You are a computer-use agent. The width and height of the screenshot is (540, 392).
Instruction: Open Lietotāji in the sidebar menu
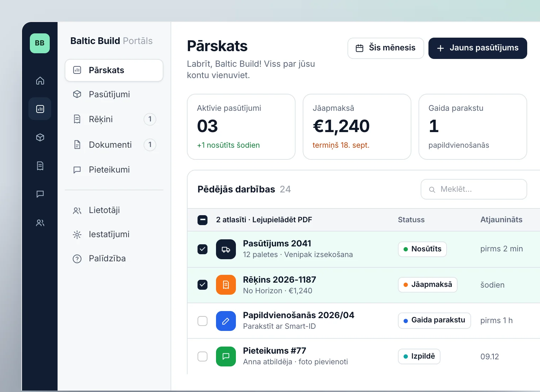[114, 210]
